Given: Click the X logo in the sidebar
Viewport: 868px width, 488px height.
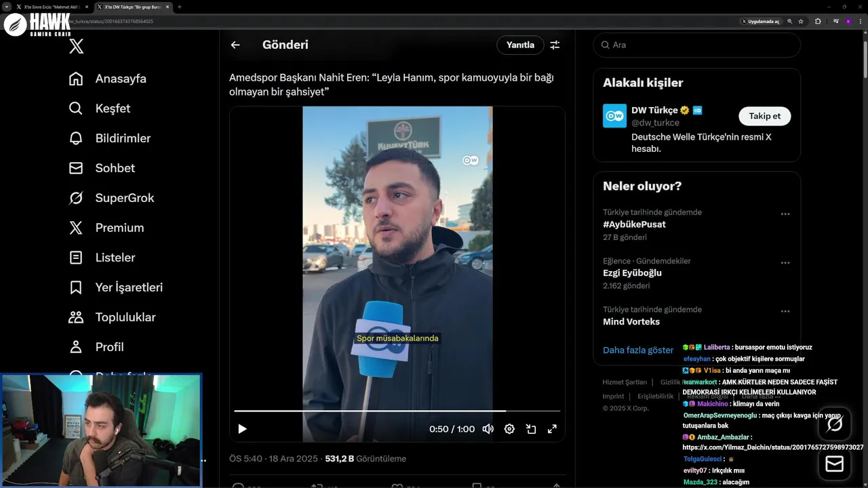Looking at the screenshot, I should coord(76,46).
